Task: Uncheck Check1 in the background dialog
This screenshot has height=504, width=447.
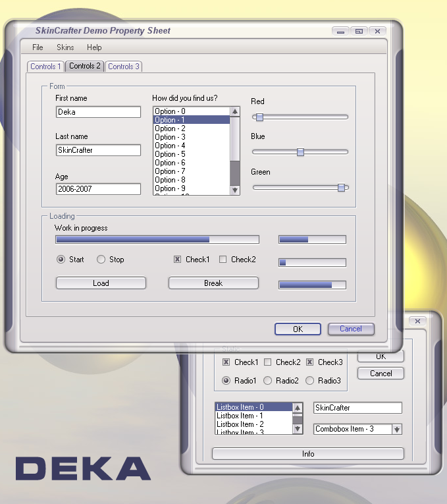Action: [x=226, y=362]
